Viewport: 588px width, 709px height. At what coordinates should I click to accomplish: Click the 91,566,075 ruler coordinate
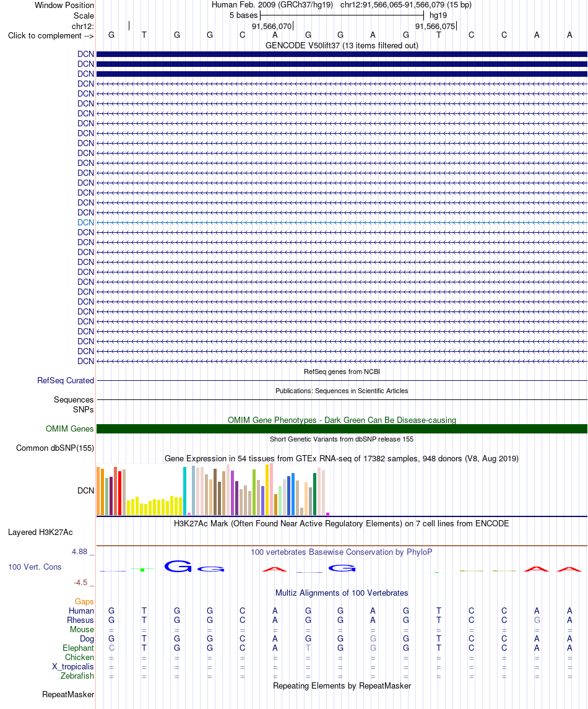tap(435, 26)
